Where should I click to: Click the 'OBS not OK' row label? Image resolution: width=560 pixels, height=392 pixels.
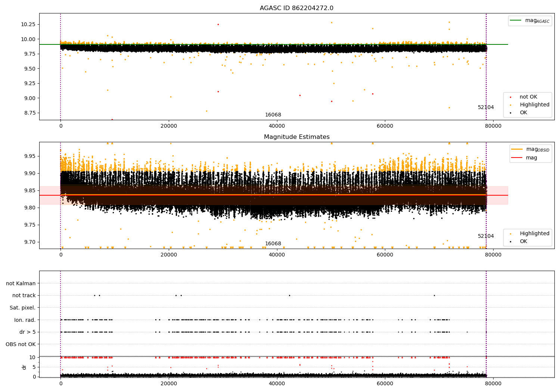(21, 344)
